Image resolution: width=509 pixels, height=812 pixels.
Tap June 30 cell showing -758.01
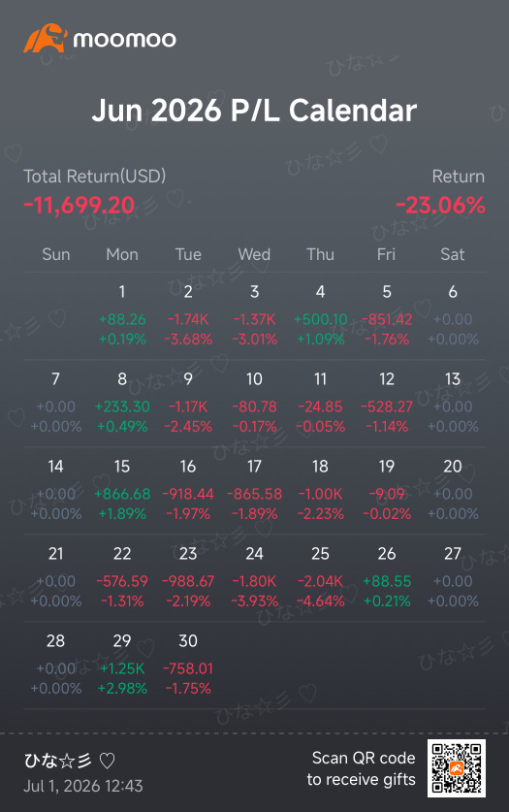tap(188, 665)
